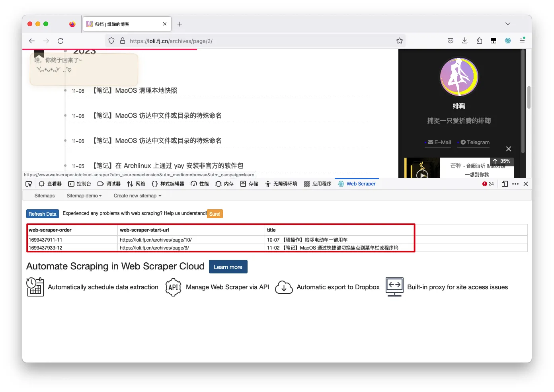Click the Telegram link in sidebar
Screen dimensions: 554x392
tap(475, 142)
